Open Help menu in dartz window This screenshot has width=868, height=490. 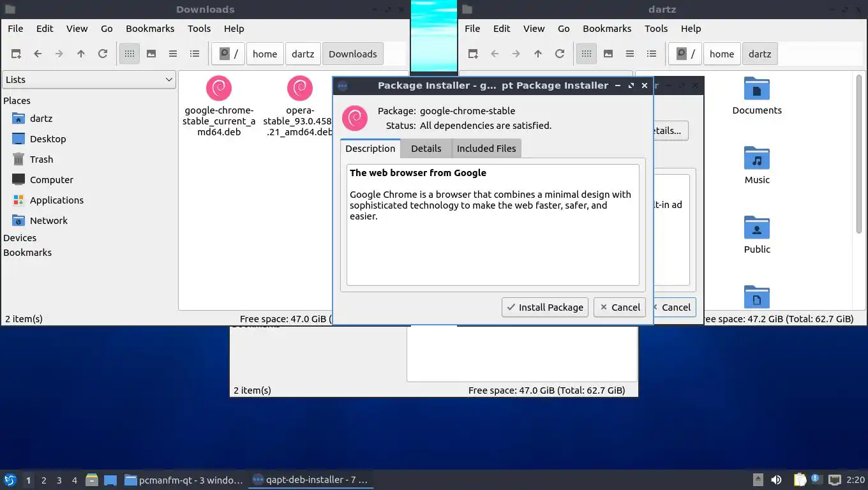691,29
